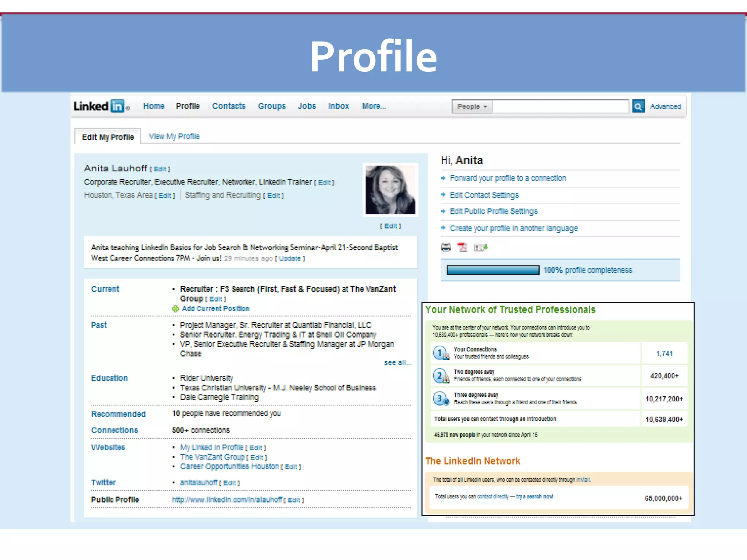
Task: Expand the More... navigation menu
Action: pyautogui.click(x=374, y=106)
